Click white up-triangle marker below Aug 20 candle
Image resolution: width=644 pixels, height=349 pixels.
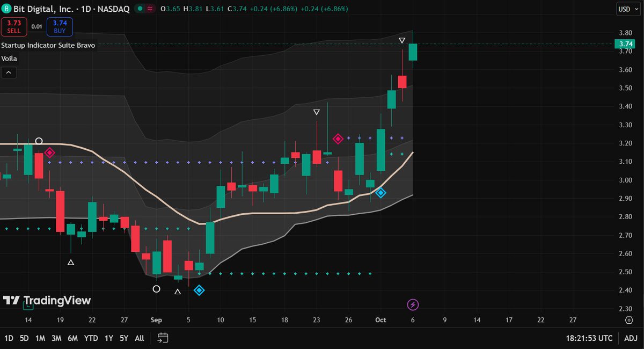tap(71, 263)
